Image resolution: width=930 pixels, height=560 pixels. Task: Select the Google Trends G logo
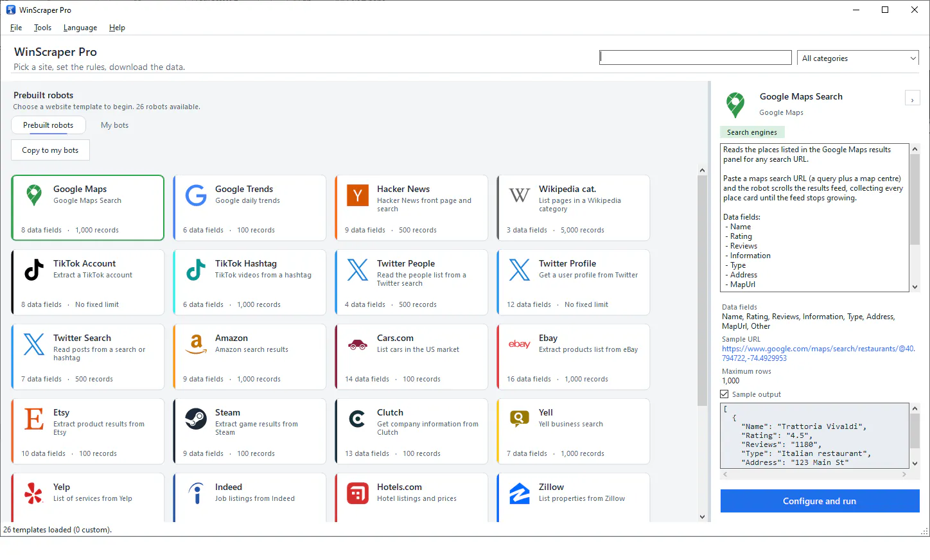(196, 195)
